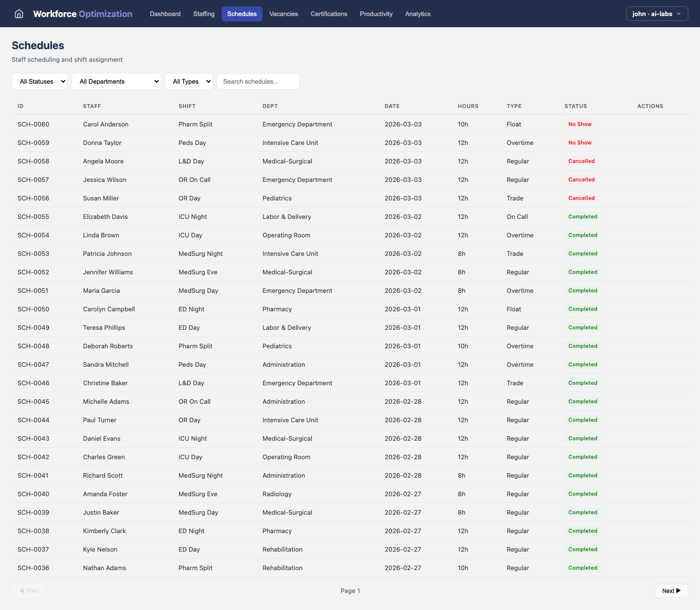Screen dimensions: 700x610
Task: Open the All Types dropdown
Action: pyautogui.click(x=189, y=81)
